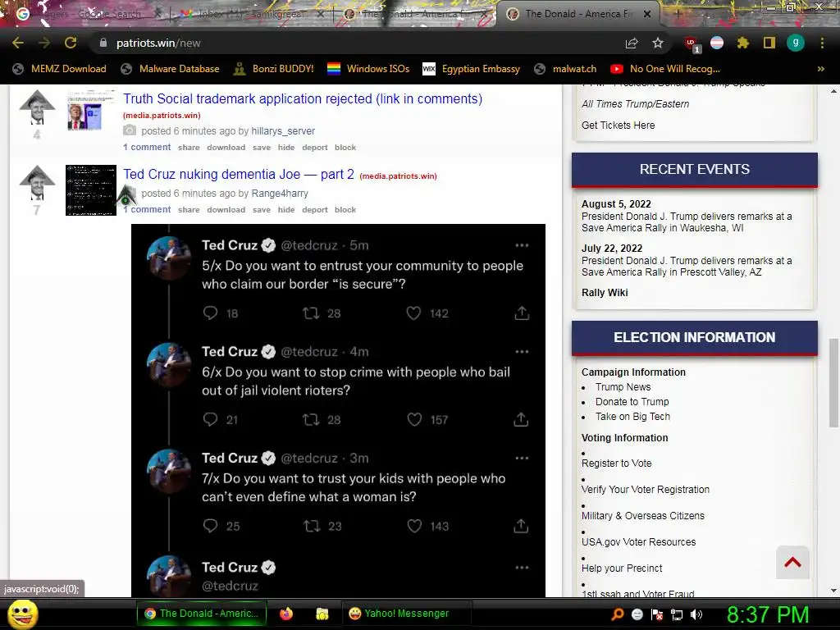Image resolution: width=840 pixels, height=630 pixels.
Task: Upvote the Truth Social trademark post
Action: coord(37,107)
